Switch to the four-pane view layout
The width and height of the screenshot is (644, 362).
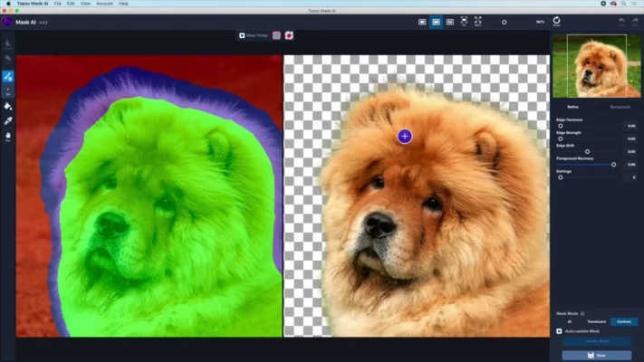[450, 22]
